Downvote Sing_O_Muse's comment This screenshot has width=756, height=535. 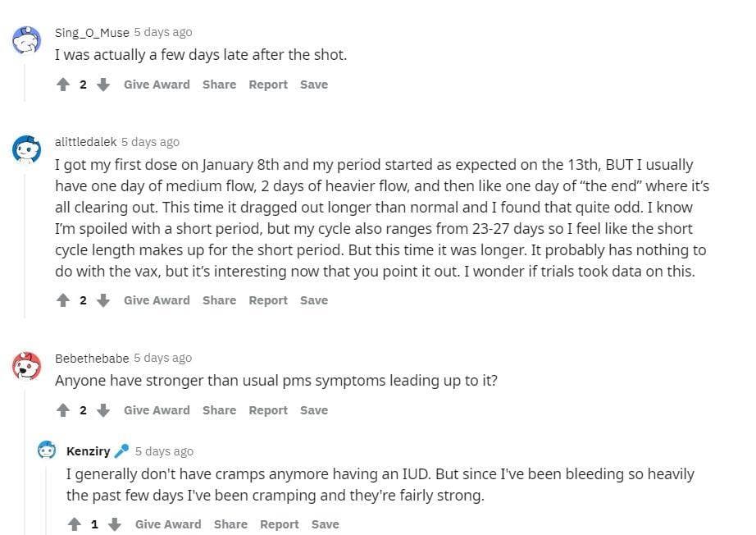pos(103,85)
